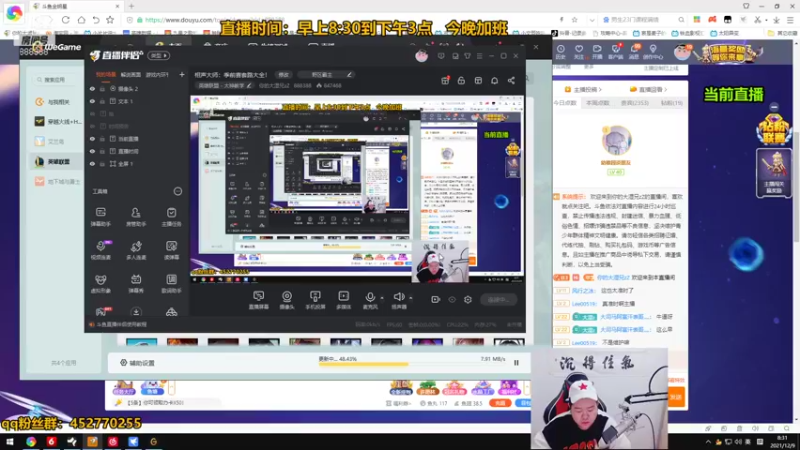Click the record video icon in bottom bar
Screen dimensions: 800x450
point(435,299)
